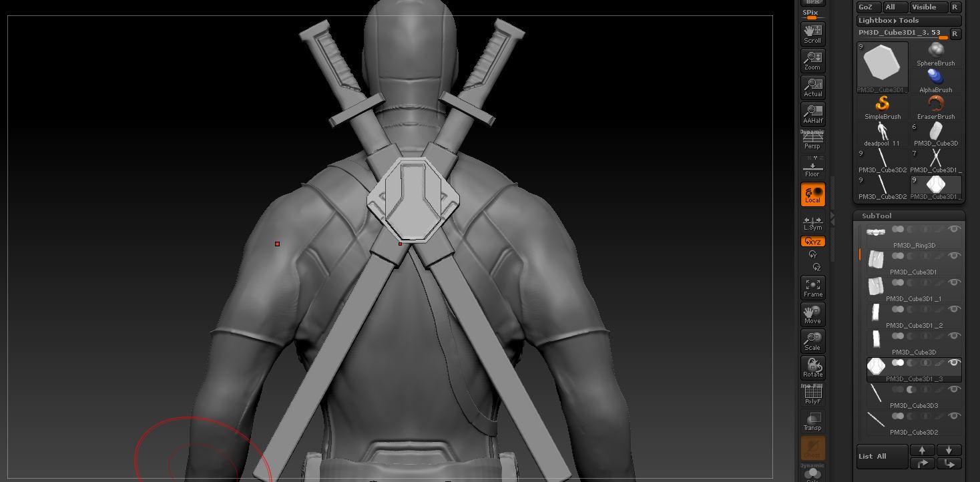This screenshot has width=980, height=482.
Task: Toggle XYZ rotation mode
Action: coord(812,242)
